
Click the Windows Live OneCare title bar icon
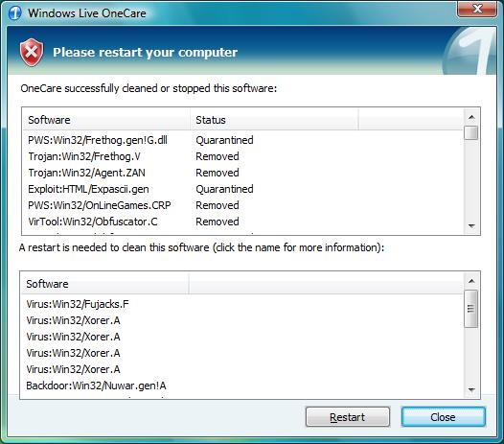15,13
